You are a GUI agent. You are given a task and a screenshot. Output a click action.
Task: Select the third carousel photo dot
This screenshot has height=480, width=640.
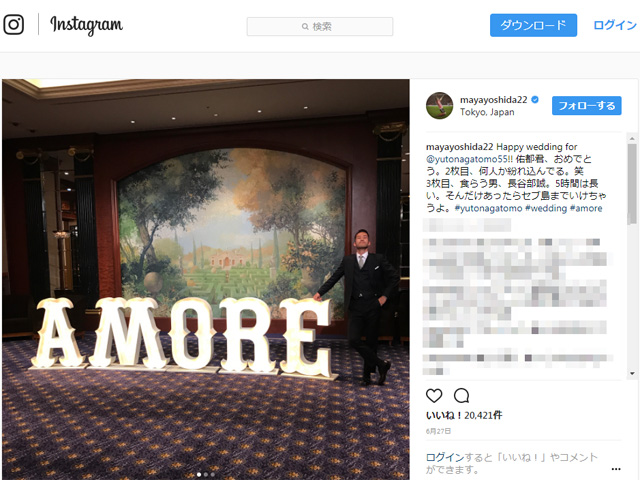[213, 474]
